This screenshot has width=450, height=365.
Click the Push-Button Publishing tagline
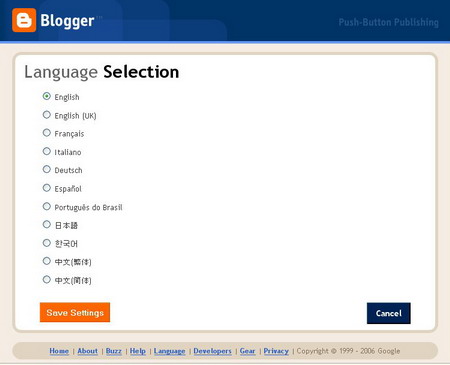click(389, 22)
